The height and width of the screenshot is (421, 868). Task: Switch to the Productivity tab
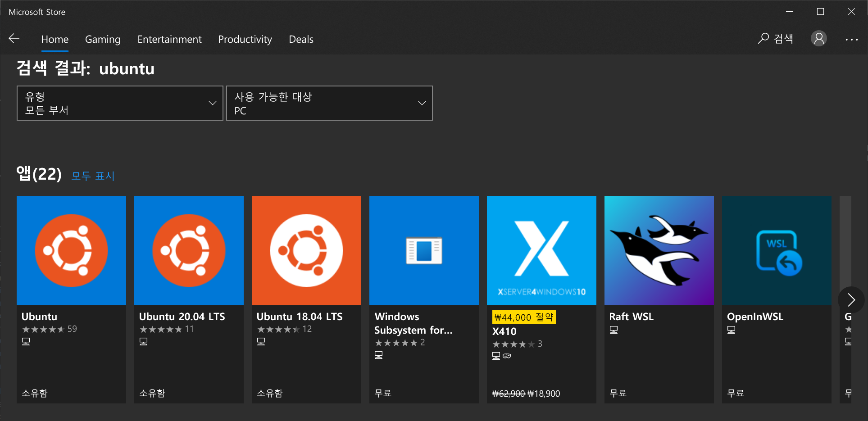(x=245, y=39)
